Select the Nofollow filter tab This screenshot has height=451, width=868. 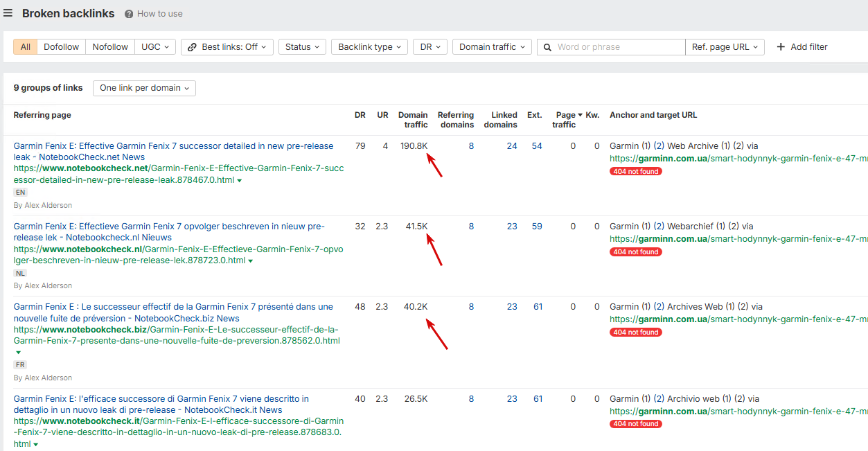110,47
